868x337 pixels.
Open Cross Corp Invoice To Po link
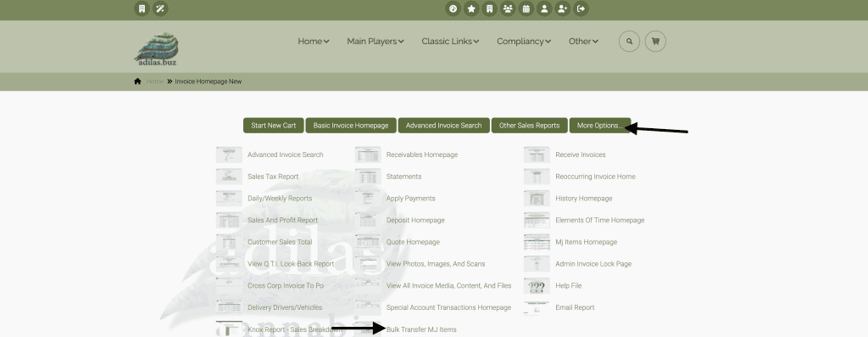click(286, 285)
